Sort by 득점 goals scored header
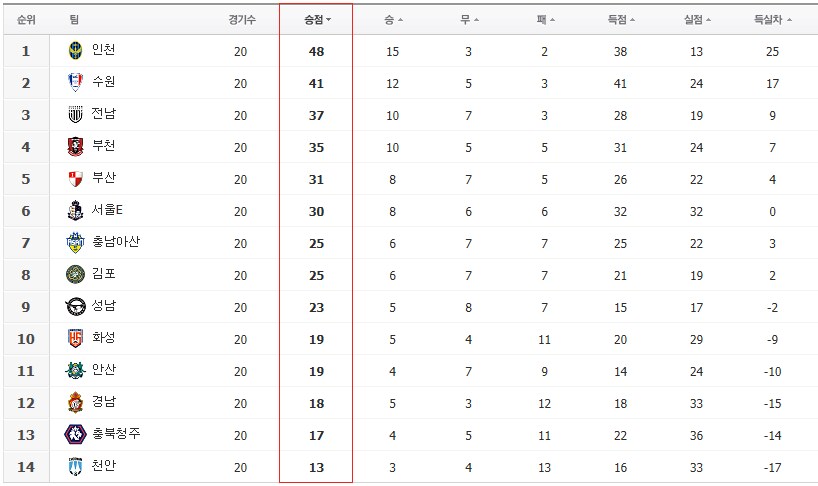 click(621, 20)
